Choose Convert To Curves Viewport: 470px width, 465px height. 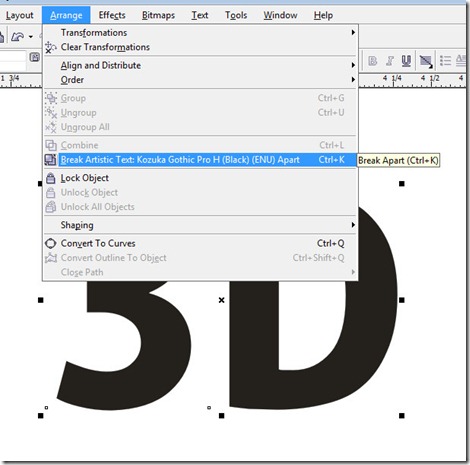coord(200,243)
